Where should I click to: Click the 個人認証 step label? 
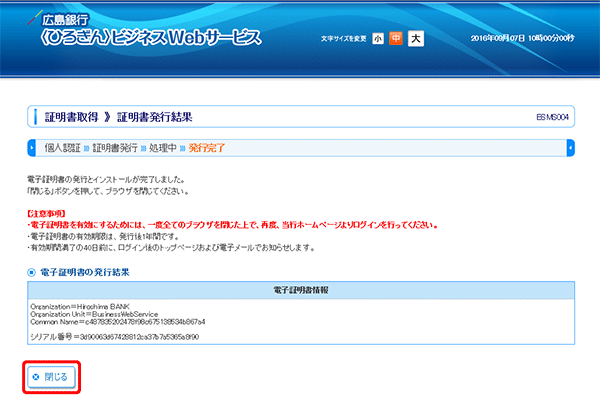(x=62, y=148)
